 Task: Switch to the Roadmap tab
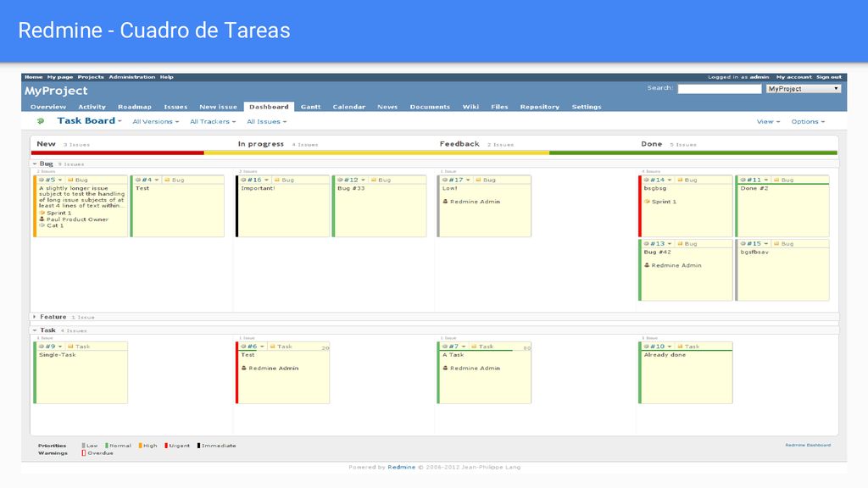click(135, 107)
